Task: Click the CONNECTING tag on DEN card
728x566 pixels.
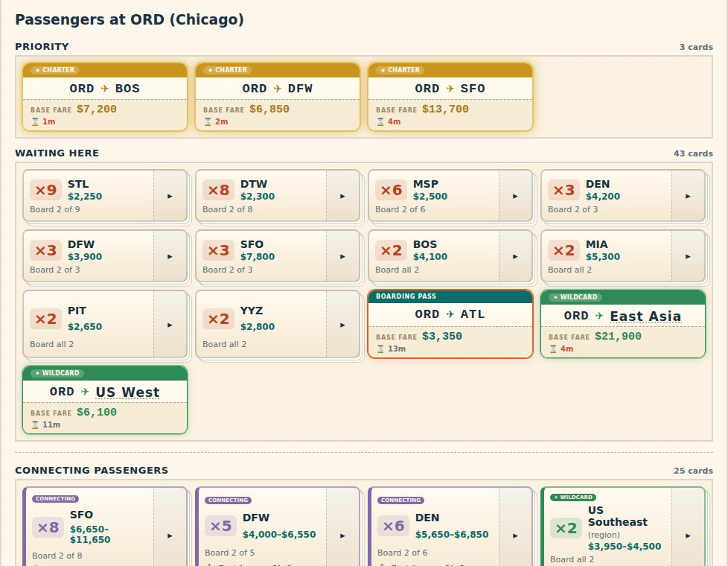Action: click(x=400, y=500)
